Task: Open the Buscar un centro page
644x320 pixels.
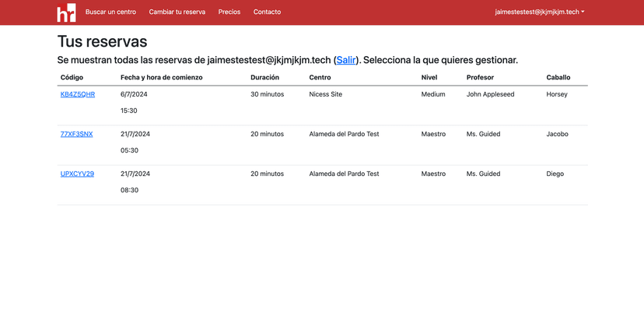Action: coord(110,12)
